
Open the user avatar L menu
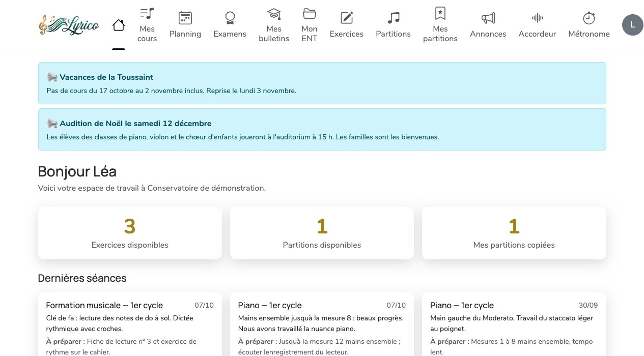click(633, 25)
